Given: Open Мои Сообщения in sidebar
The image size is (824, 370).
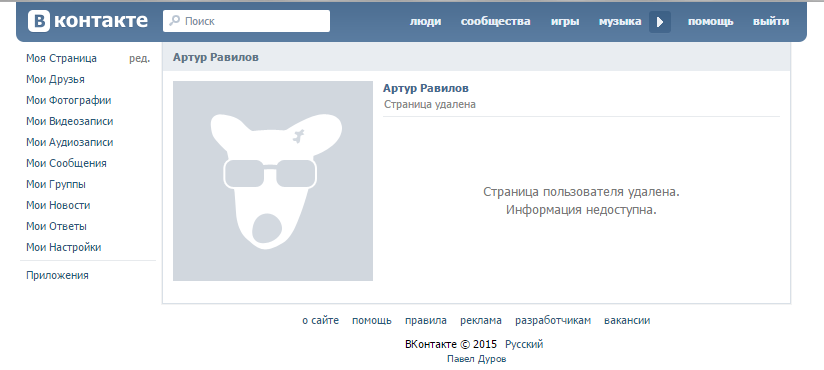Looking at the screenshot, I should point(66,163).
